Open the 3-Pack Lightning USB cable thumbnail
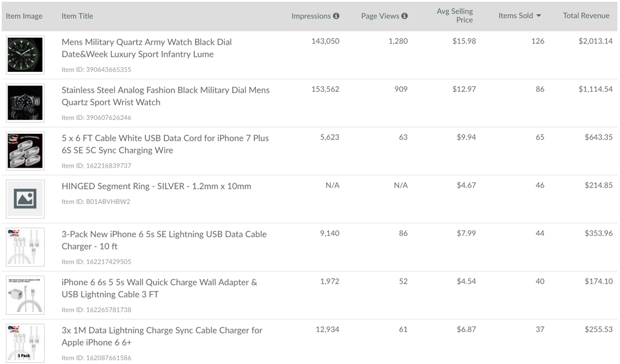This screenshot has height=364, width=620. click(x=25, y=247)
